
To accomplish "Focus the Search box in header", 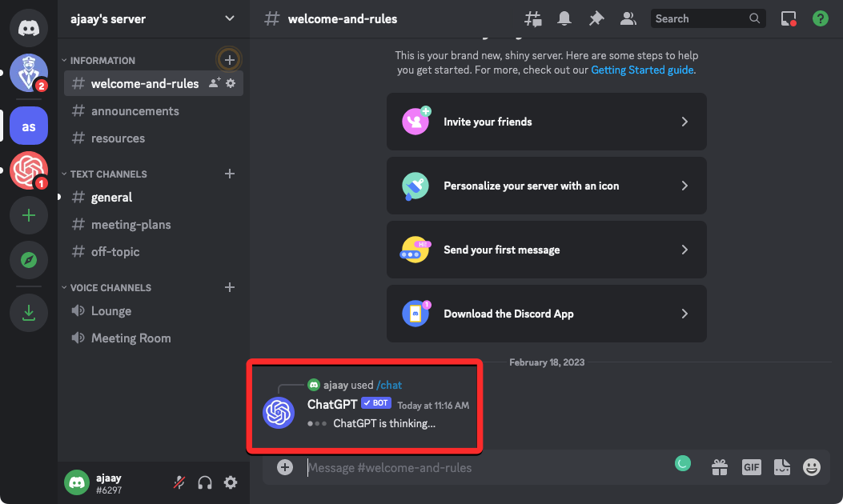I will pos(708,19).
